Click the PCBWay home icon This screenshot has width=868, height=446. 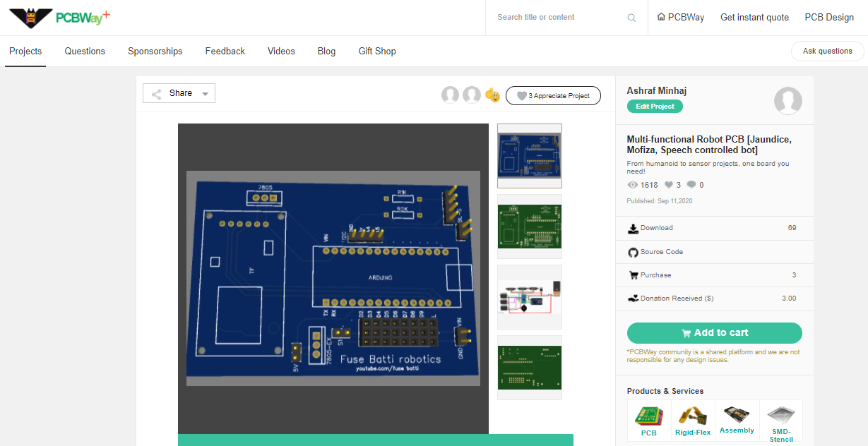tap(660, 16)
